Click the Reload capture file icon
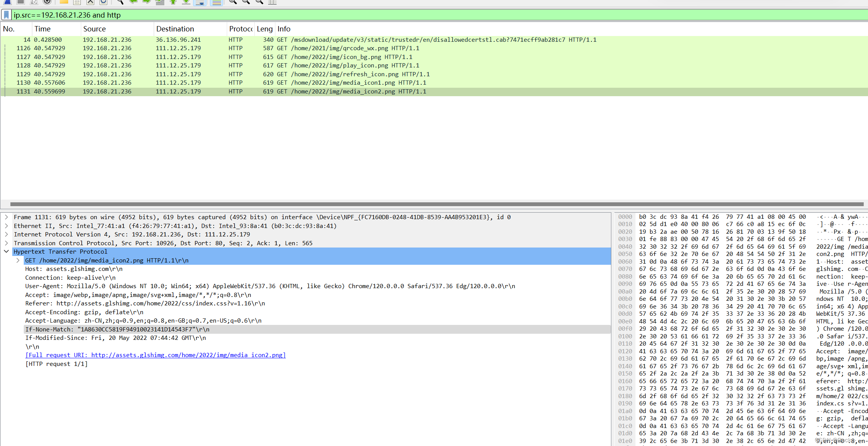Screen dimensions: 868x446 point(103,2)
